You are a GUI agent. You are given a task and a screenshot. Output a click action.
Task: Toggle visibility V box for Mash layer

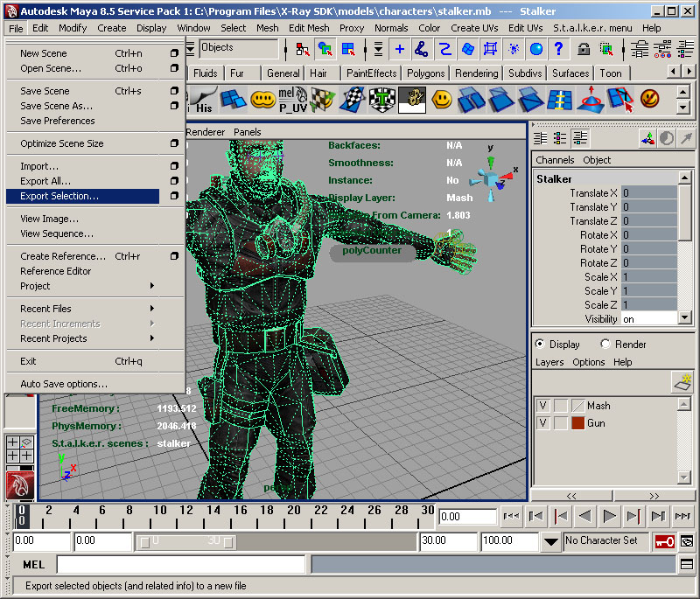(x=542, y=406)
